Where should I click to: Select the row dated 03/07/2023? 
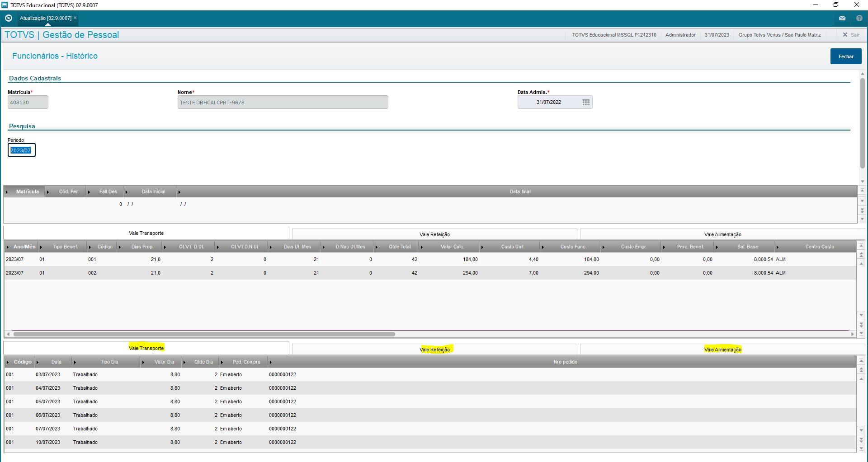[430, 374]
